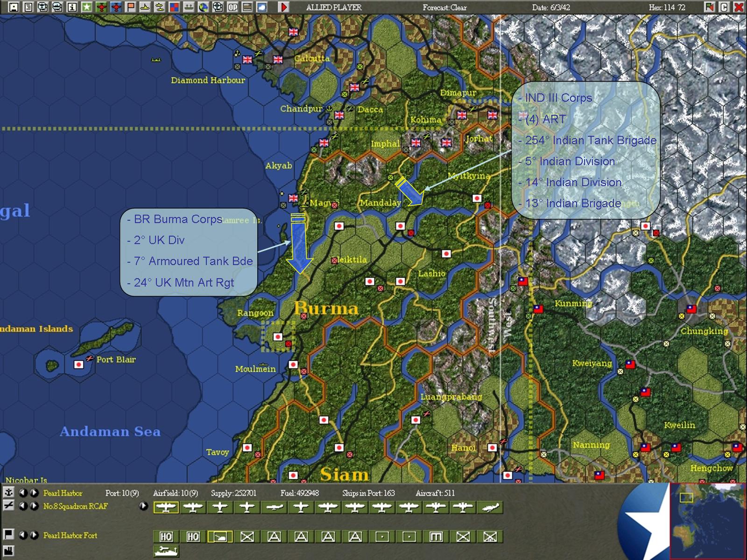
Task: Click the 'Aircraft: 511' readout
Action: tap(435, 493)
